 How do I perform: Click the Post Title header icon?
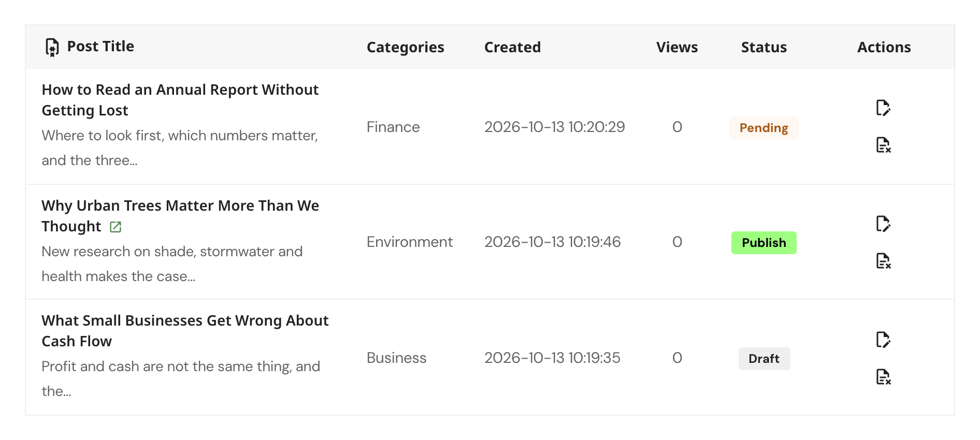[52, 47]
